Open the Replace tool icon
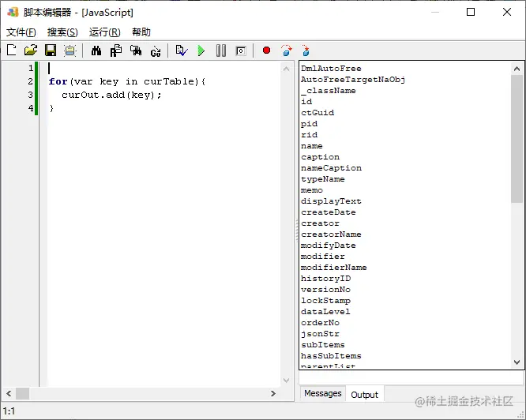The height and width of the screenshot is (420, 526). (116, 51)
